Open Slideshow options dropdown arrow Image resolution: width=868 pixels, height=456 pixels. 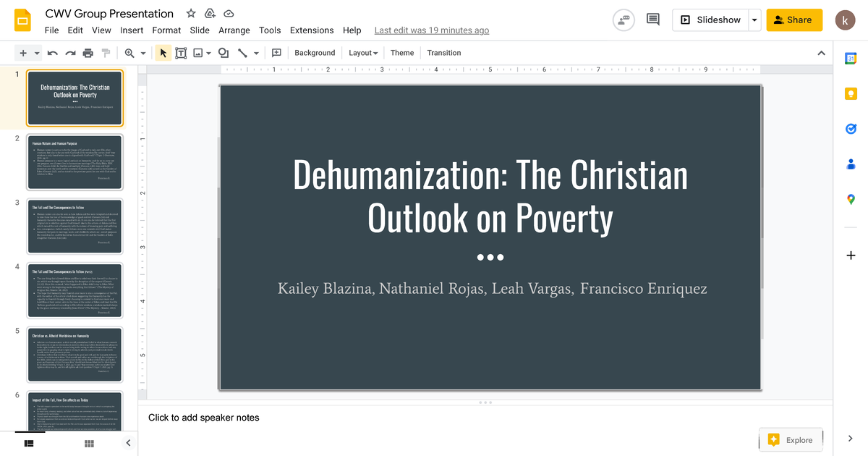[755, 20]
